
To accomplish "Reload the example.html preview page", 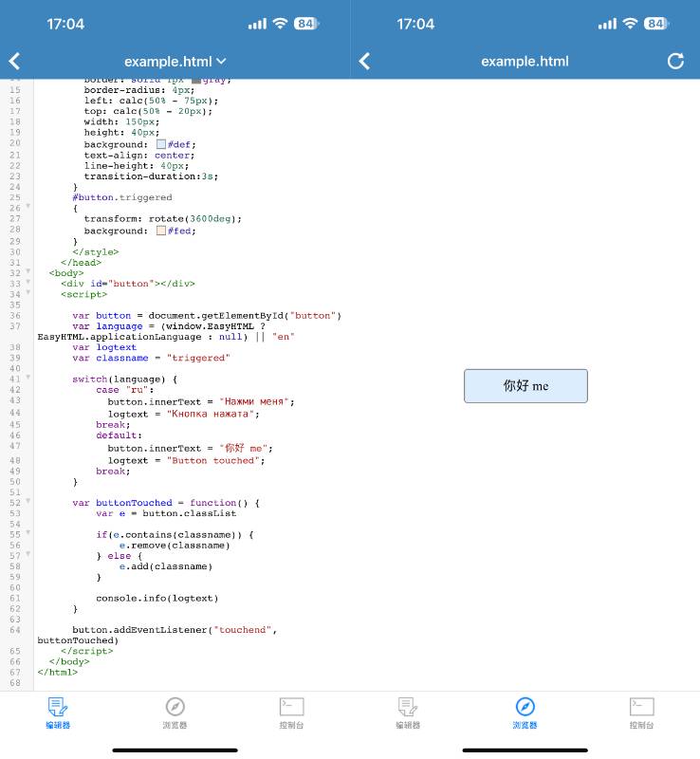I will pos(675,61).
